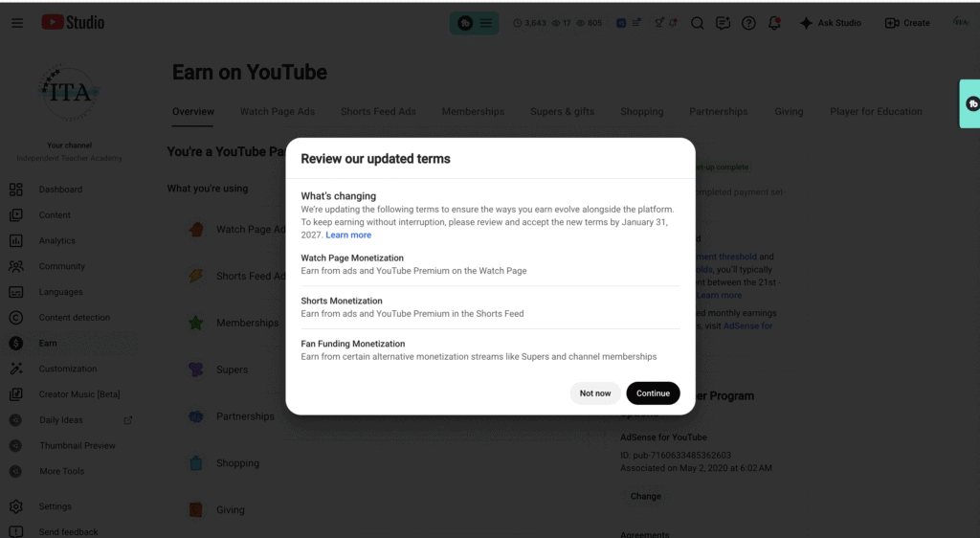The width and height of the screenshot is (980, 538).
Task: Click the trophy icon in header
Action: pos(658,23)
